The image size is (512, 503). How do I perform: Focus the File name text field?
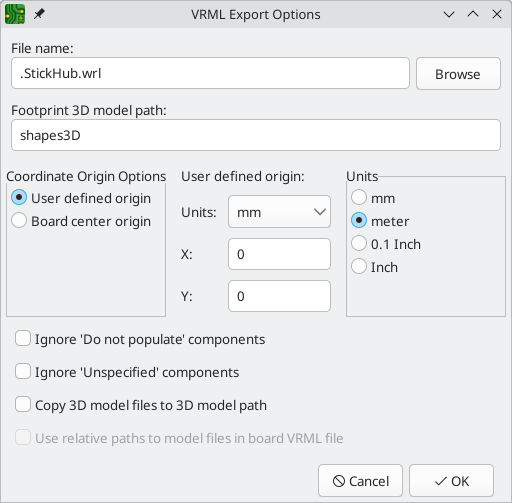point(210,73)
